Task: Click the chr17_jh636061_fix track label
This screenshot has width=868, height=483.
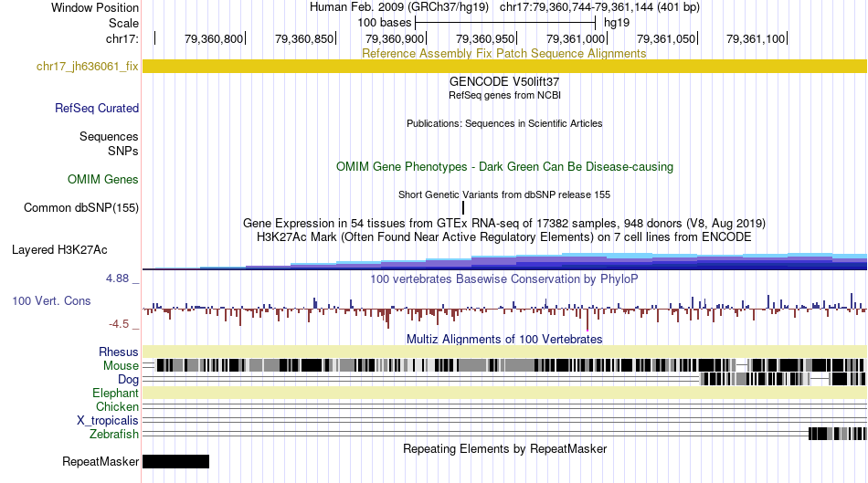Action: pos(87,67)
